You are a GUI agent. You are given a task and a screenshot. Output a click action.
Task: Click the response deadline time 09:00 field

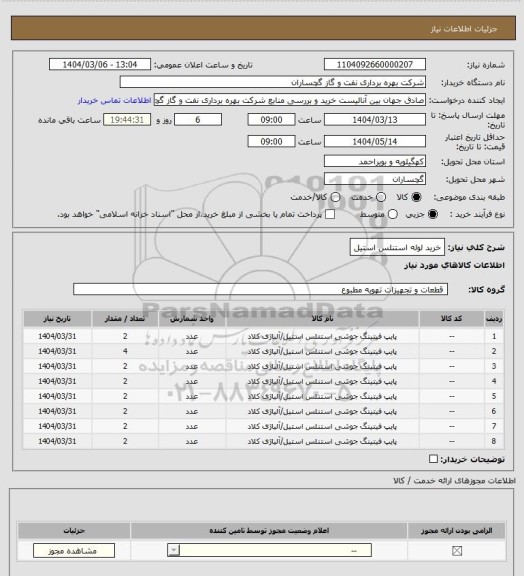tap(272, 120)
